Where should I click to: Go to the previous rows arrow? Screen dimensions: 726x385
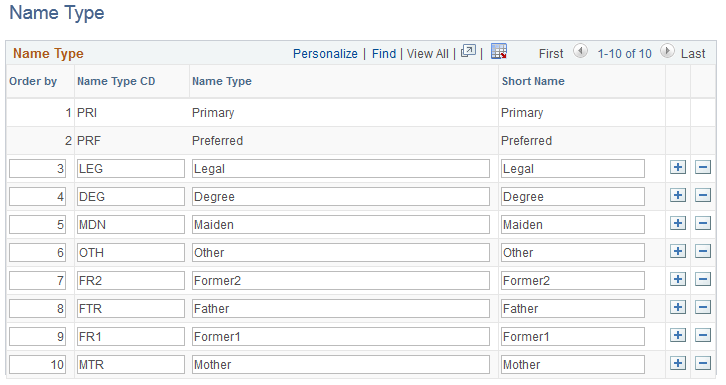pos(580,51)
